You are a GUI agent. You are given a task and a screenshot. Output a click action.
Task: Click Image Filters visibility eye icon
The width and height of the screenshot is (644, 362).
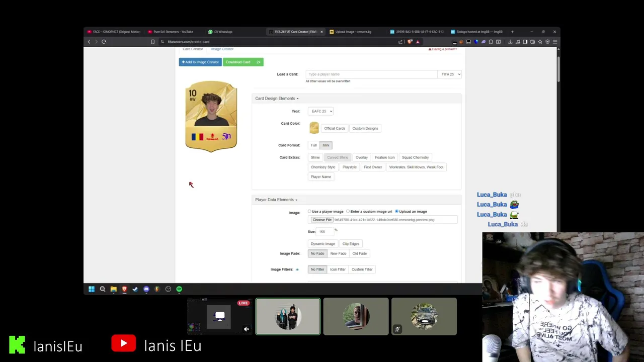click(297, 269)
